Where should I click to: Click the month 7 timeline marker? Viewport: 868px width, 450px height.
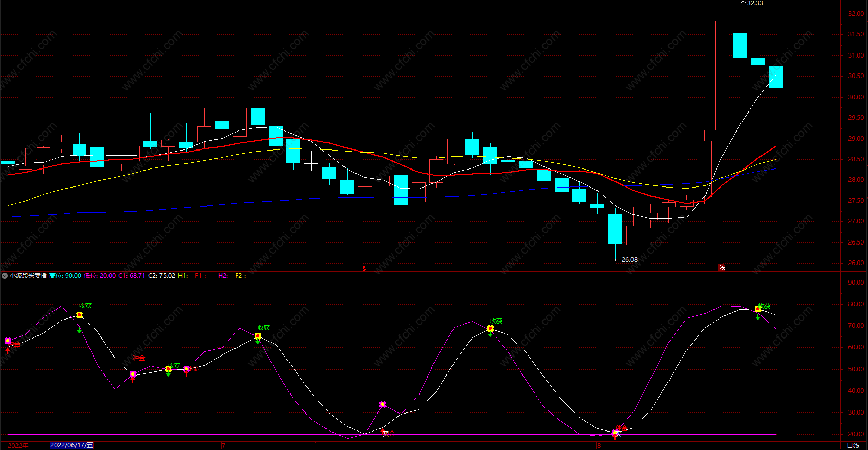pos(223,445)
